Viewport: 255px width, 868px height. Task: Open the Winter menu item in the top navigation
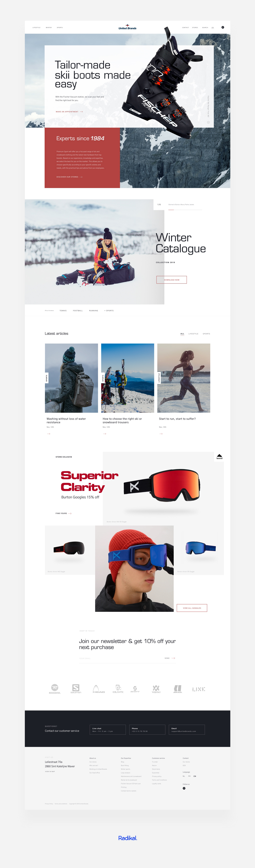49,28
